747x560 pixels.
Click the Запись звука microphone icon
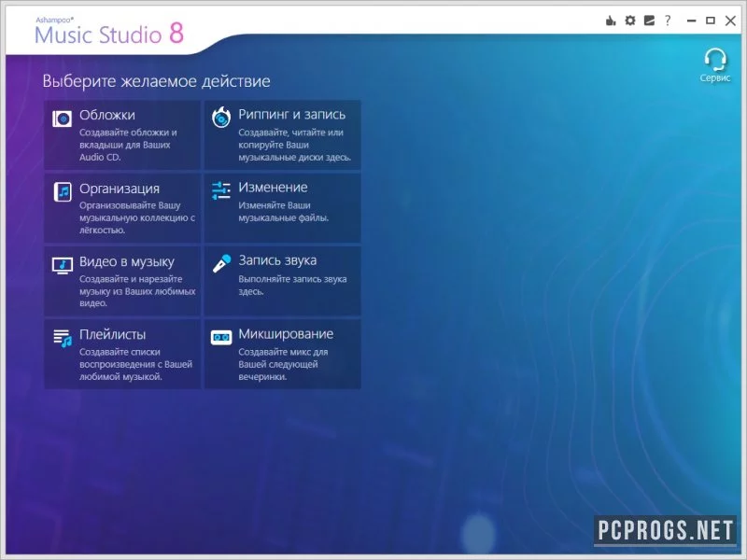click(x=221, y=263)
